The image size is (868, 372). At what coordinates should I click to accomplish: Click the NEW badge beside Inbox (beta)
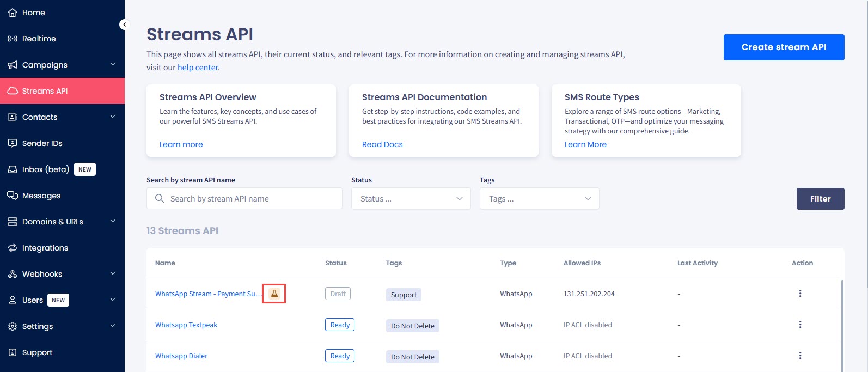pyautogui.click(x=85, y=169)
